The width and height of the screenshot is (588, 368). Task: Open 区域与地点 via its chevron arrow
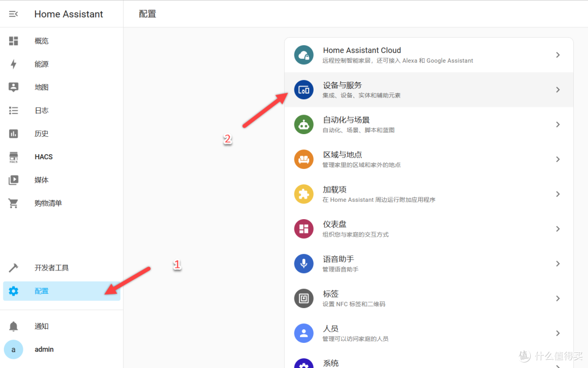(558, 159)
